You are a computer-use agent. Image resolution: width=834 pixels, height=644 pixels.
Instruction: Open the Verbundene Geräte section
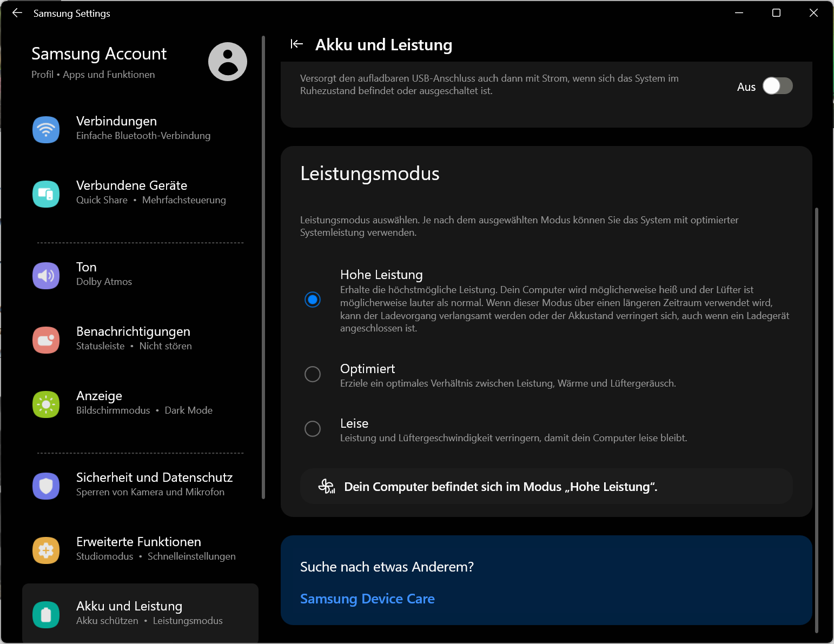click(140, 194)
